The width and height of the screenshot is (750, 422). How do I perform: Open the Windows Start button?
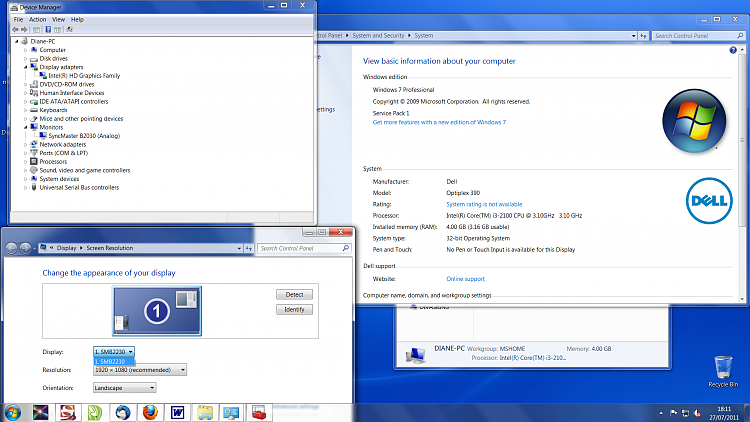coord(12,412)
